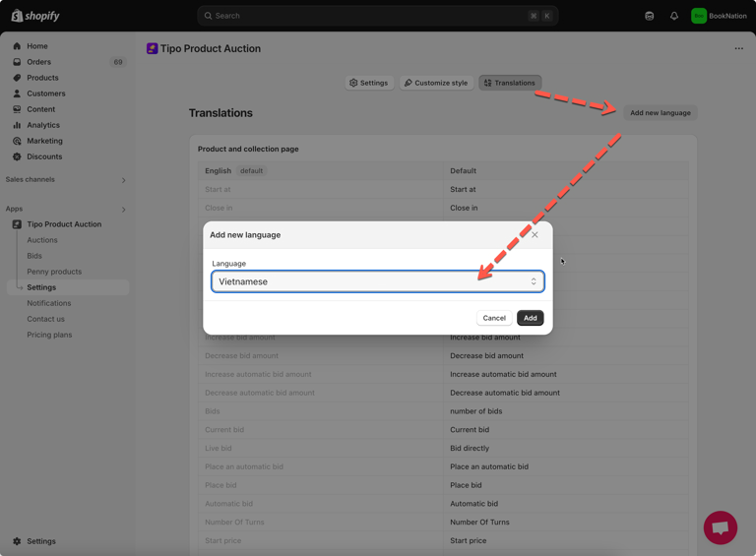Image resolution: width=756 pixels, height=556 pixels.
Task: Open the Language dropdown showing Vietnamese
Action: coord(377,281)
